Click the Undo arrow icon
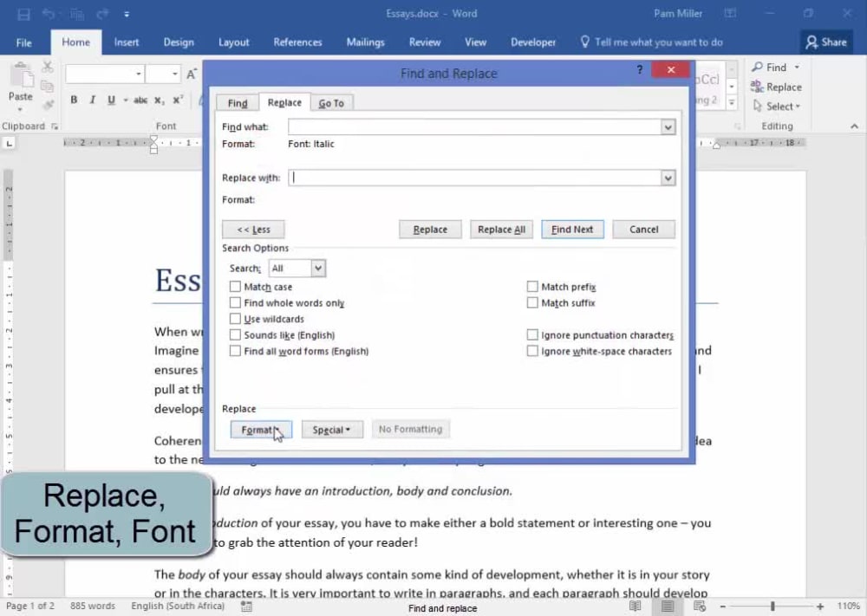Image resolution: width=867 pixels, height=616 pixels. pos(48,15)
